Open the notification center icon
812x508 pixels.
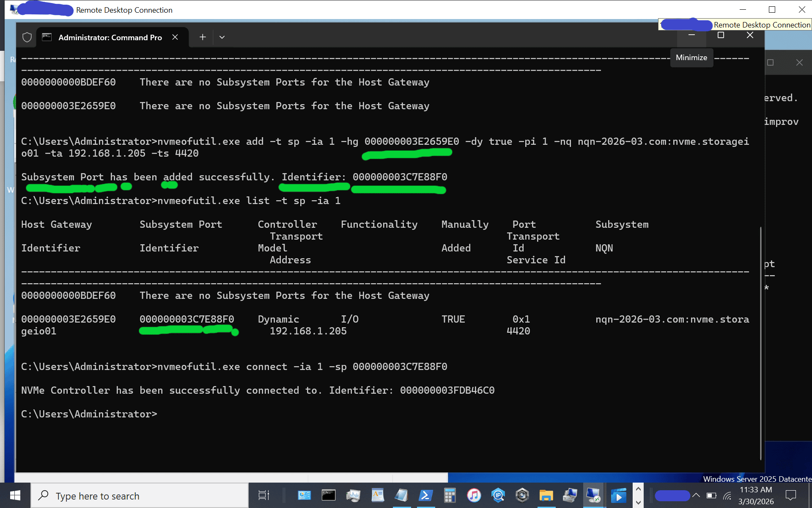click(790, 495)
